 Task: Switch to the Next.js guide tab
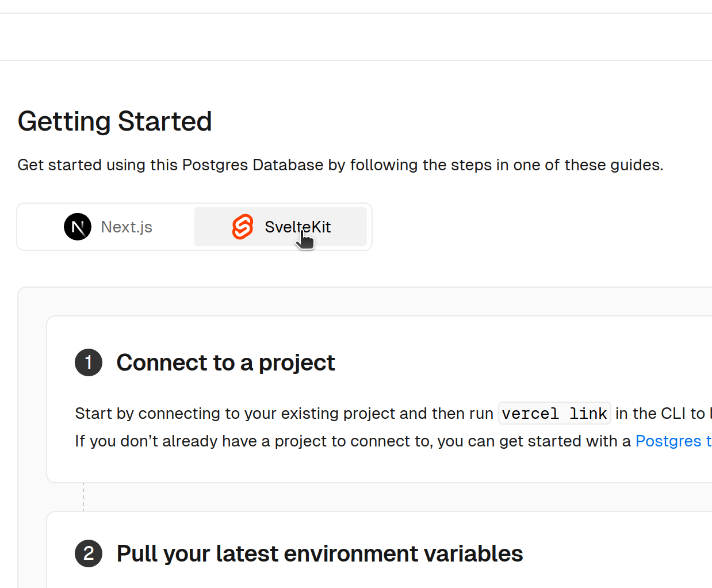108,227
